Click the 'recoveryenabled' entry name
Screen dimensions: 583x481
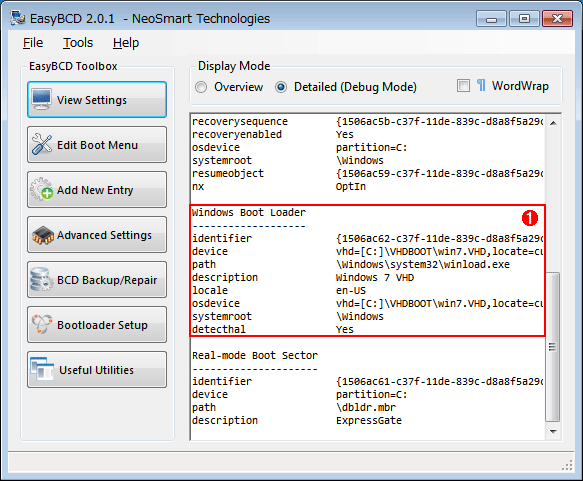[237, 134]
